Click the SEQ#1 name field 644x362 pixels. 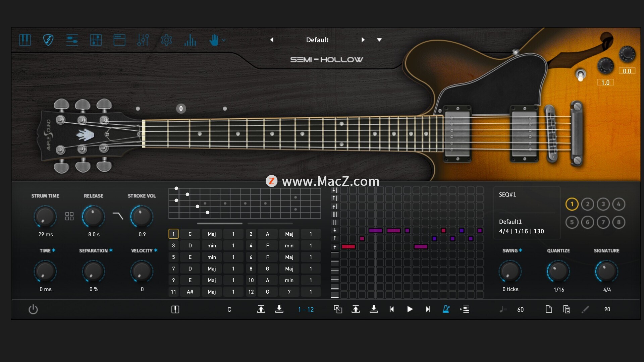(x=507, y=194)
